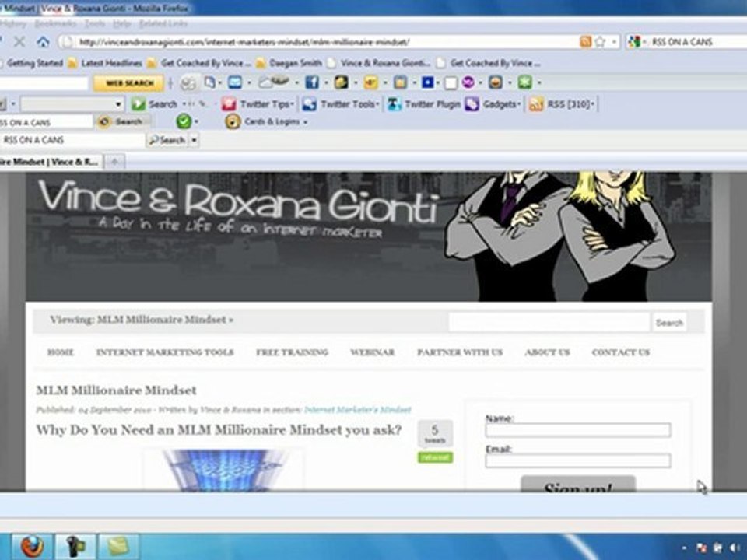Click the Cards & Logins padlock icon
Image resolution: width=747 pixels, height=560 pixels.
(233, 121)
